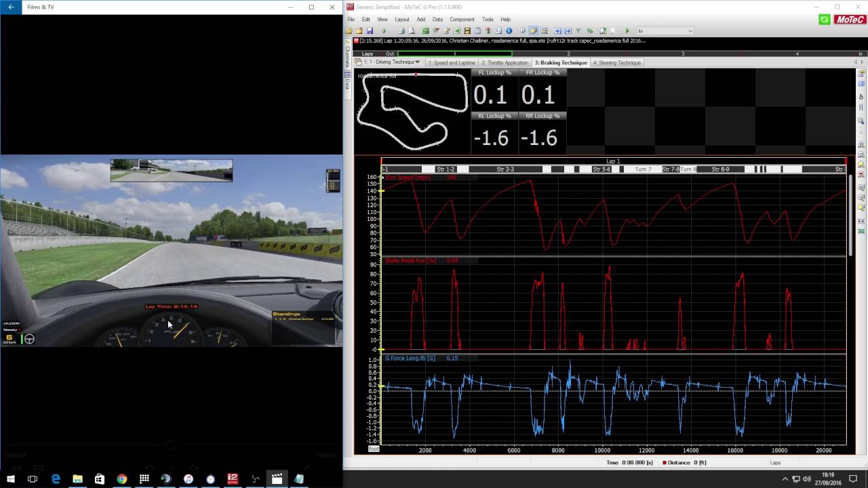Viewport: 868px width, 488px height.
Task: Click the pause cursor icon in right toolbar
Action: (x=861, y=107)
